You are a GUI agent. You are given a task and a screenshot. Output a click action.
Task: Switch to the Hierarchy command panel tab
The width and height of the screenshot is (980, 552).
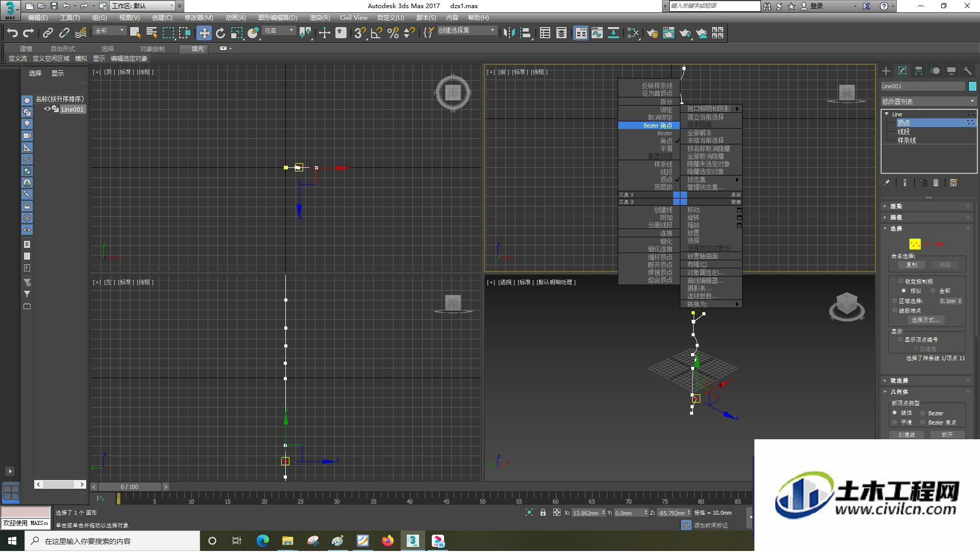pyautogui.click(x=919, y=71)
